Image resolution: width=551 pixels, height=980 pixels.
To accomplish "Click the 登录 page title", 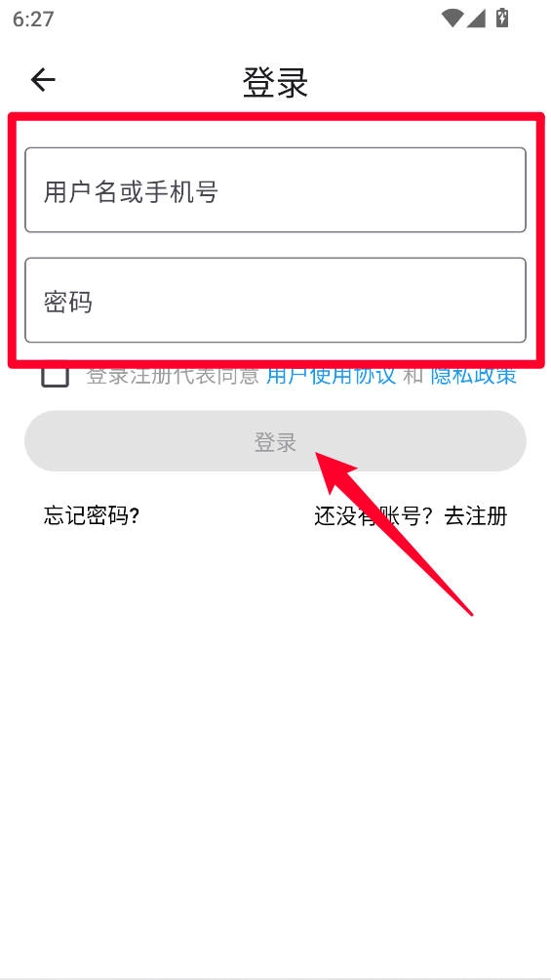I will click(x=275, y=82).
